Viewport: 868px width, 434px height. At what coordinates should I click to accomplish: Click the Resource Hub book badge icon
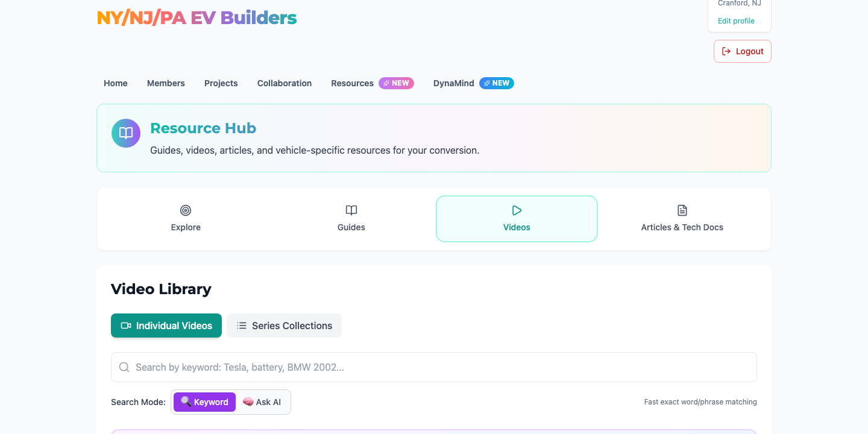click(125, 133)
